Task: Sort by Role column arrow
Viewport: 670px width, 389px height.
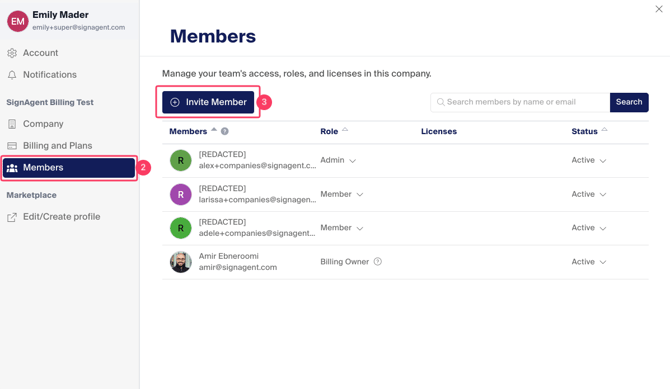Action: [x=345, y=130]
